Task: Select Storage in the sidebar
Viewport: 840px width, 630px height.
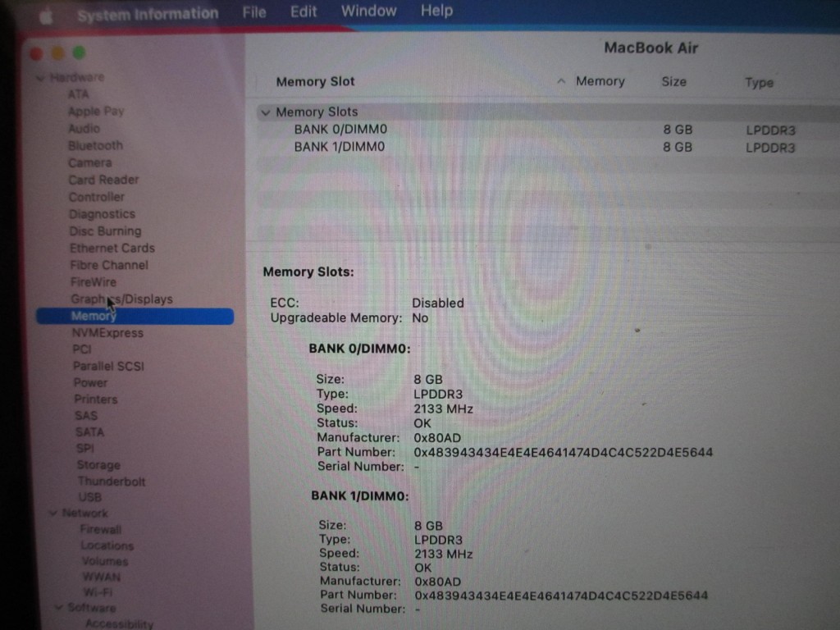Action: [98, 465]
